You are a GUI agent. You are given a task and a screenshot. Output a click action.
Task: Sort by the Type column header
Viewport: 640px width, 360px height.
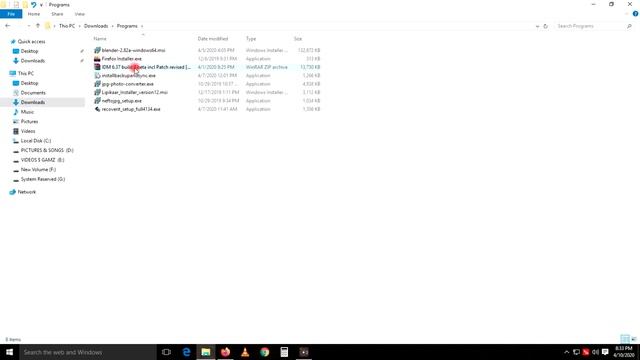(251, 39)
